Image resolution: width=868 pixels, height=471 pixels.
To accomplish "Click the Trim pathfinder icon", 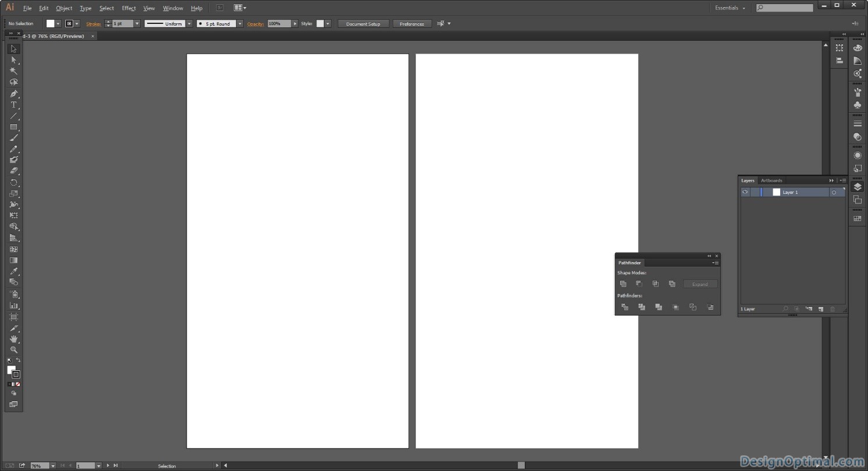I will pyautogui.click(x=642, y=307).
